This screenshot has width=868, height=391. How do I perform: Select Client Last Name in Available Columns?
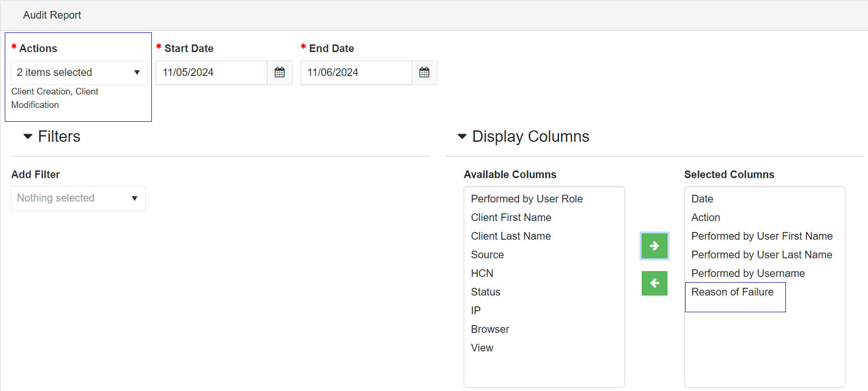[x=510, y=236]
